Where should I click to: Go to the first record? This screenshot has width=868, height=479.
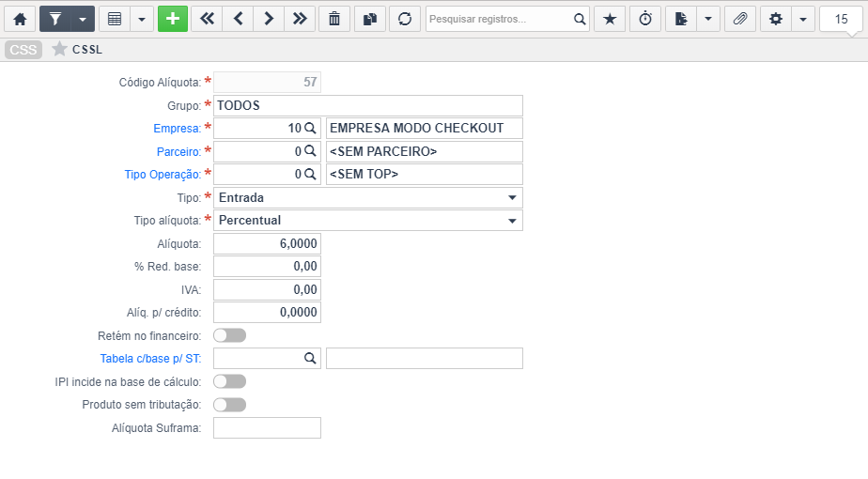tap(207, 19)
